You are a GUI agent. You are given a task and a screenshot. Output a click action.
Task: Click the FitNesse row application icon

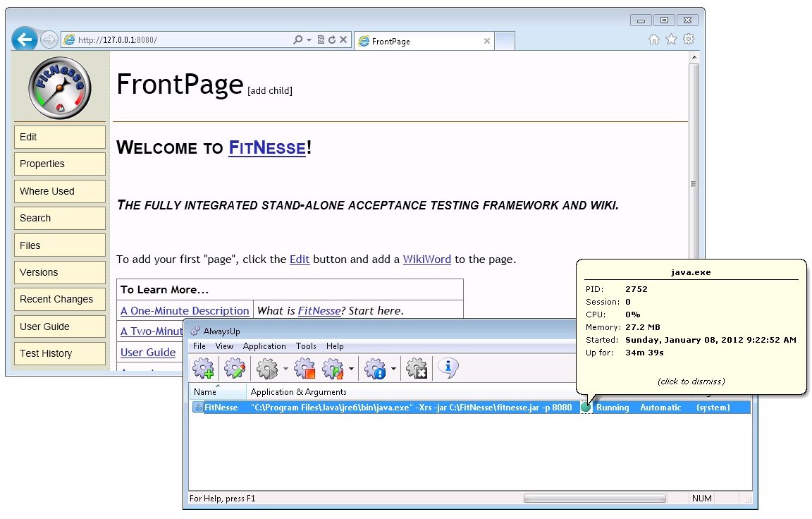(198, 407)
